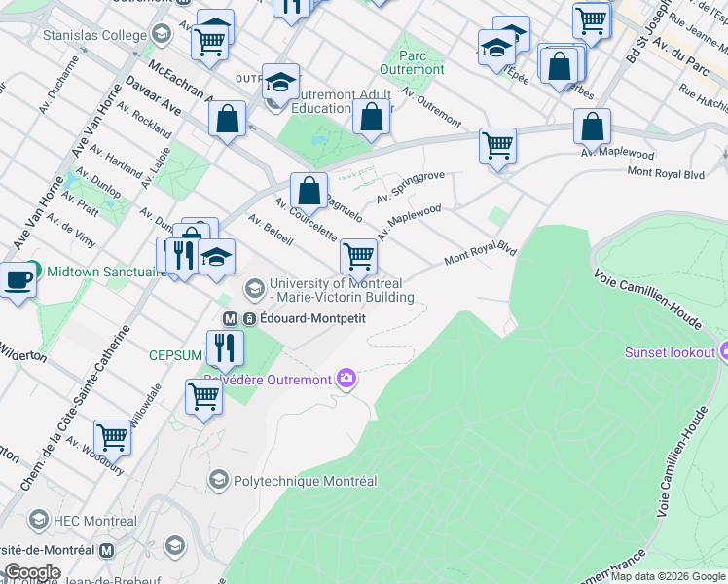
Task: Click the restaurant marker near Av. Dunlop cluster
Action: click(183, 258)
